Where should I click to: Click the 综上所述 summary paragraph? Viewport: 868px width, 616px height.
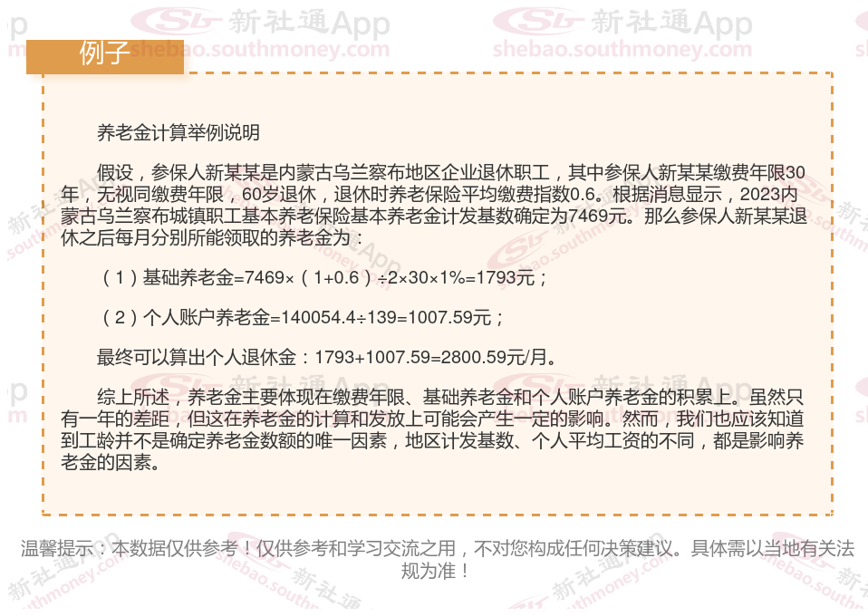click(432, 429)
